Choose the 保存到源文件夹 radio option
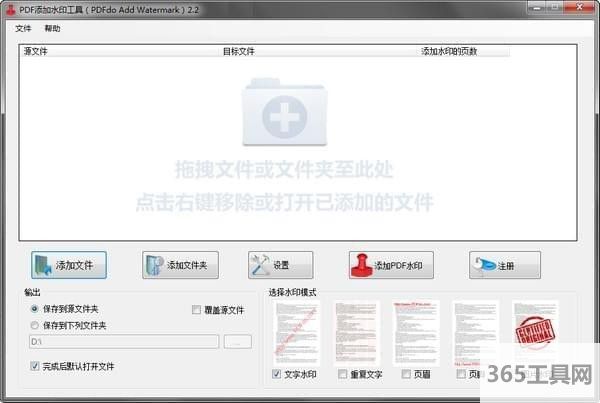600x403 pixels. pos(35,310)
